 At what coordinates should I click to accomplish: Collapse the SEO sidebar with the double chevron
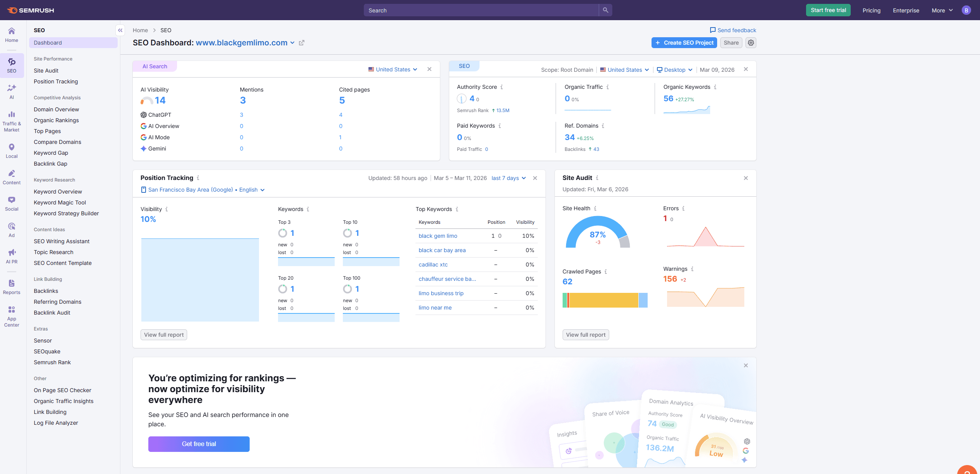[120, 30]
